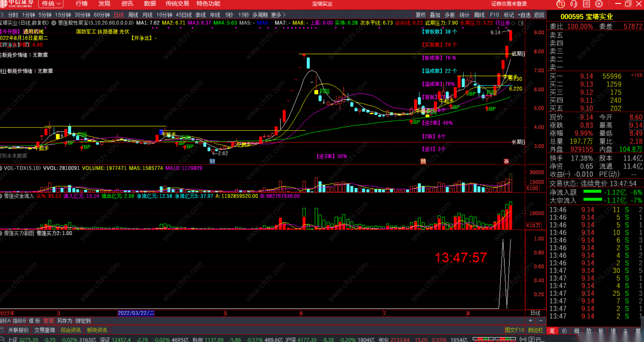644x342 pixels.
Task: Select the 价 tab in side panel
Action: pos(564,331)
